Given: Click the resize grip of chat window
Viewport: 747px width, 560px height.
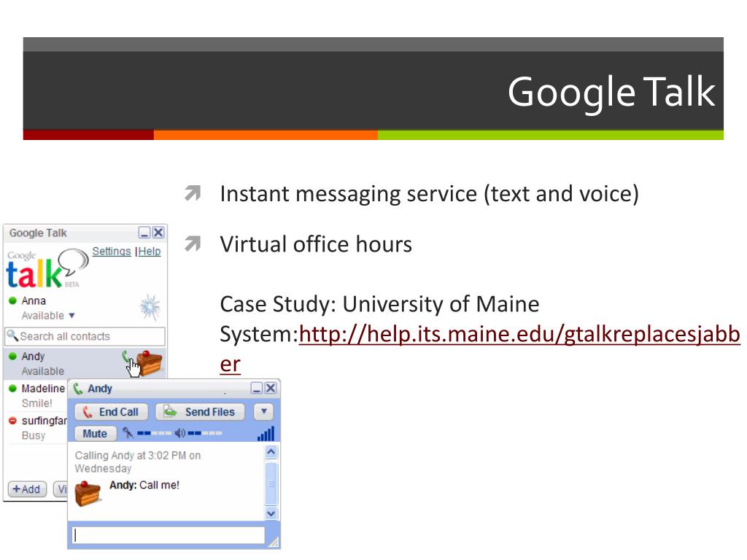Looking at the screenshot, I should (273, 542).
